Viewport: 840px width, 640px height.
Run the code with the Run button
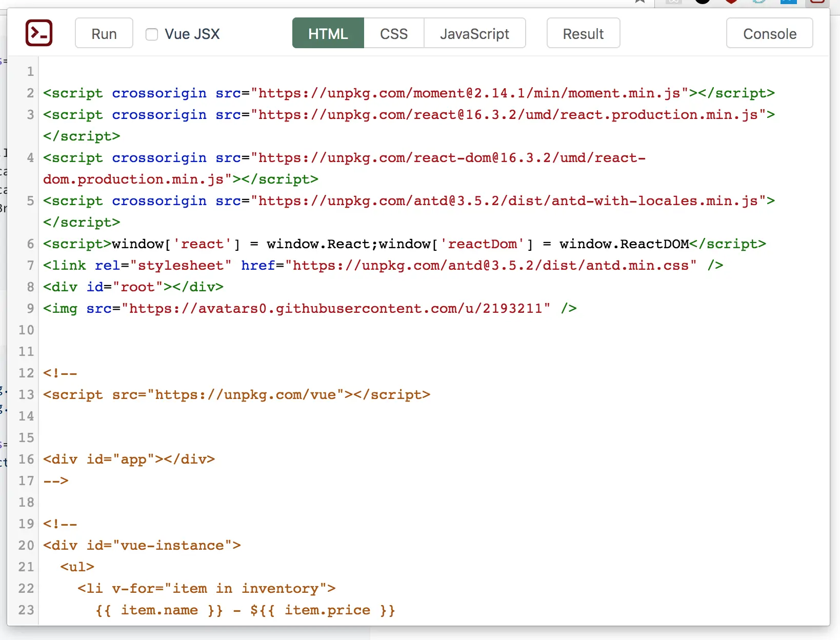[104, 33]
